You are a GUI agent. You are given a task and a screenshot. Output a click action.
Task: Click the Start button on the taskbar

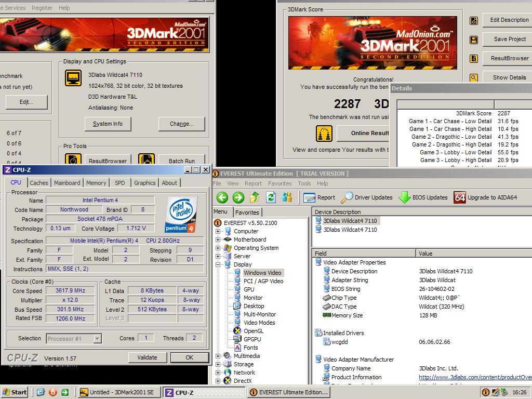tap(15, 392)
